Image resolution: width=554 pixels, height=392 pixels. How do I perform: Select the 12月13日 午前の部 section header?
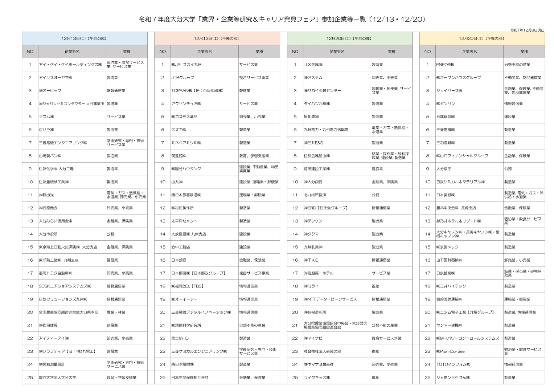(84, 38)
